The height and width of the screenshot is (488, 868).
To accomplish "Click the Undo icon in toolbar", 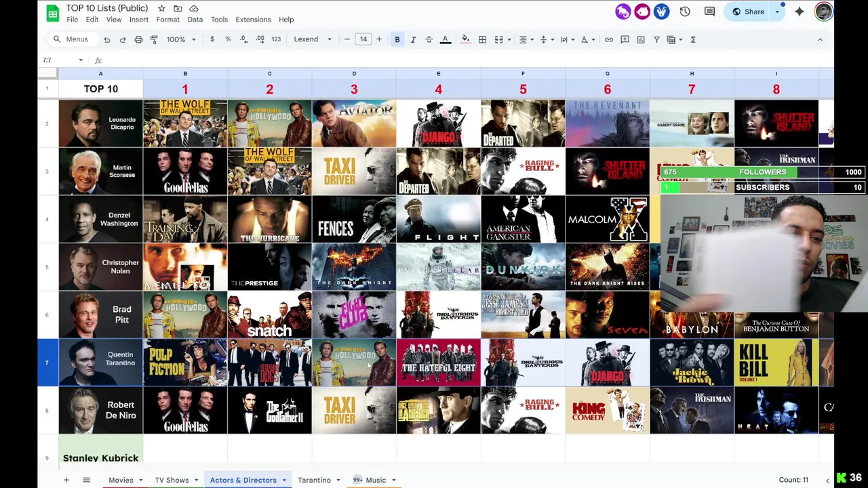I will (107, 39).
